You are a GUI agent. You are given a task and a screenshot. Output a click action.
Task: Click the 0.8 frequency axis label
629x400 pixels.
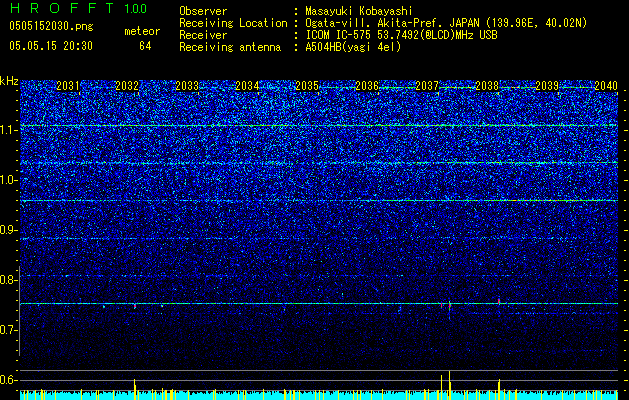click(8, 280)
